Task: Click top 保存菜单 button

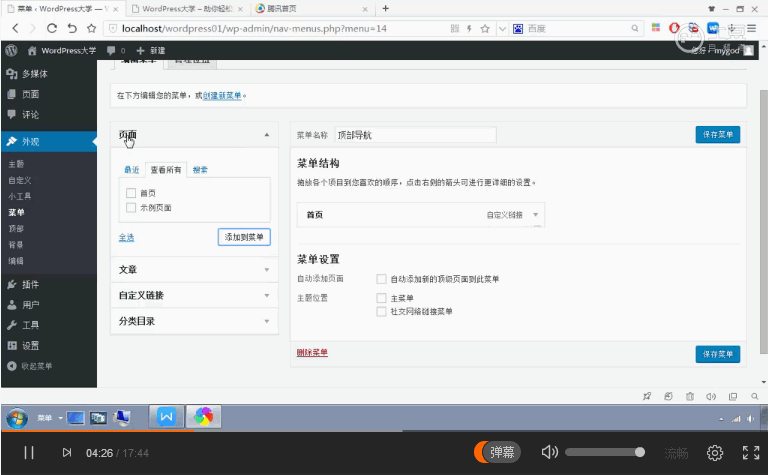Action: click(718, 135)
